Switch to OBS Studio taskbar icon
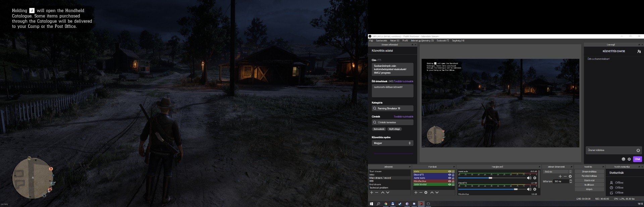 pos(428,204)
